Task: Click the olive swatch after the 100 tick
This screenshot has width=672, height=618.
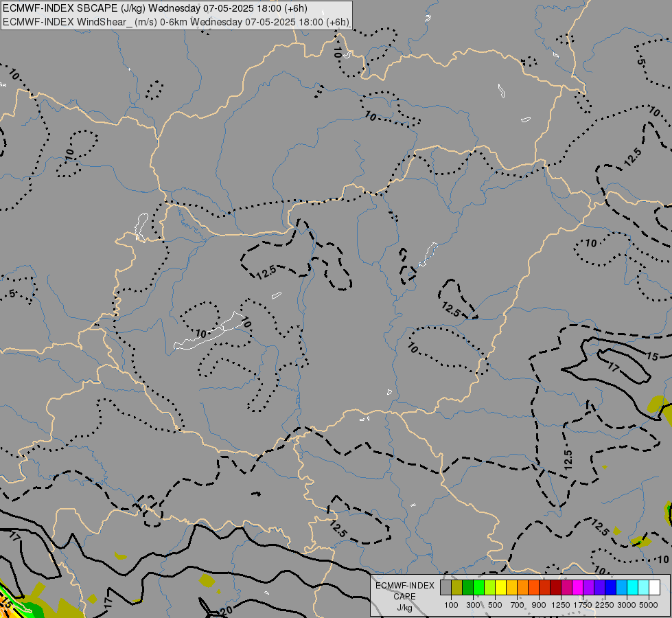Action: coord(457,588)
